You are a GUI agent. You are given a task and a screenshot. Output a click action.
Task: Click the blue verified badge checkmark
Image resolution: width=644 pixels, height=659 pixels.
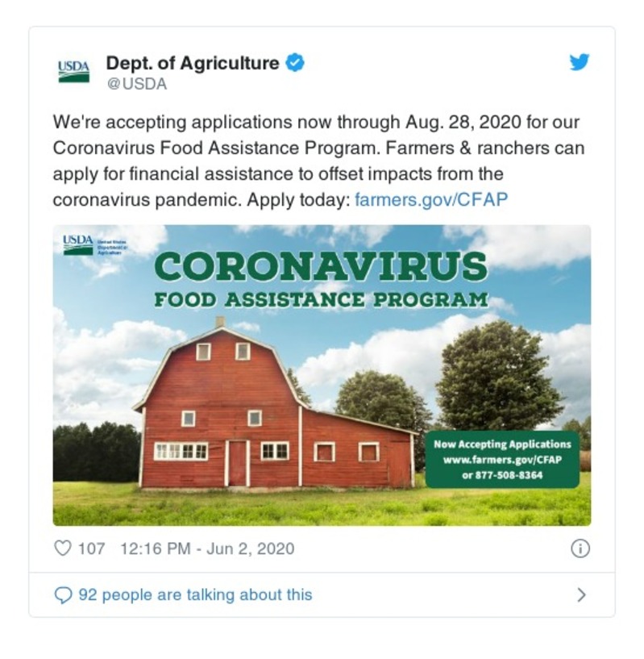tap(296, 63)
